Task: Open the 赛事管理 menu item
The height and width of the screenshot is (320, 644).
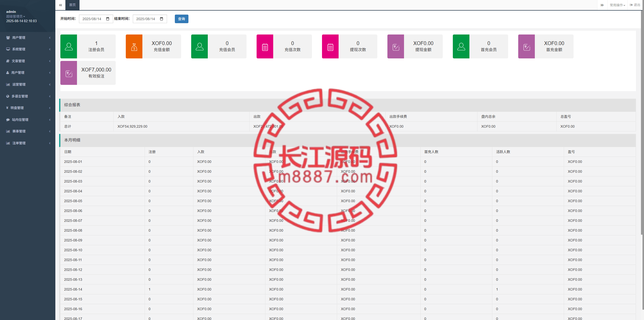Action: tap(28, 131)
